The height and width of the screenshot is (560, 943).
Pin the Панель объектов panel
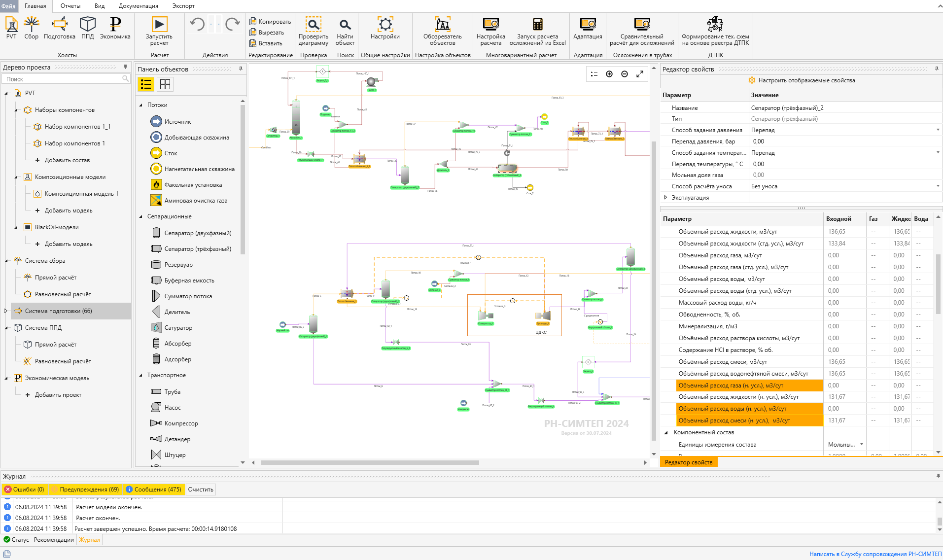tap(241, 69)
